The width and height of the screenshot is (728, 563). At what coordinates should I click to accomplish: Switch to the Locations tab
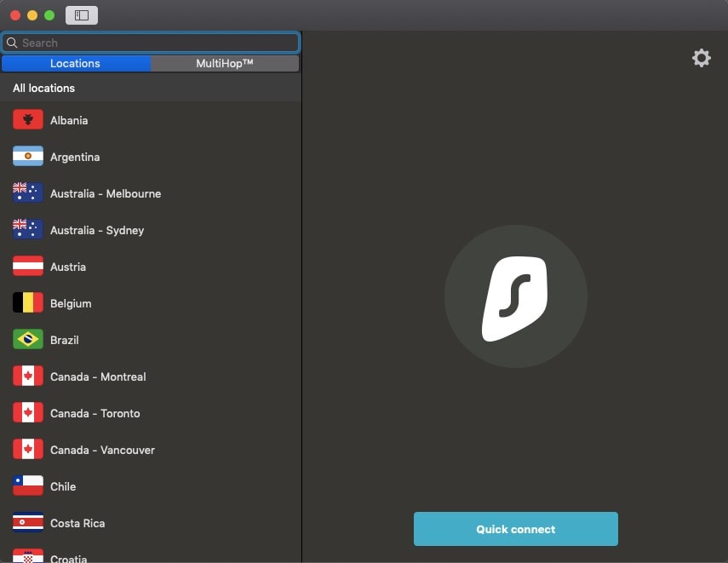pos(76,64)
